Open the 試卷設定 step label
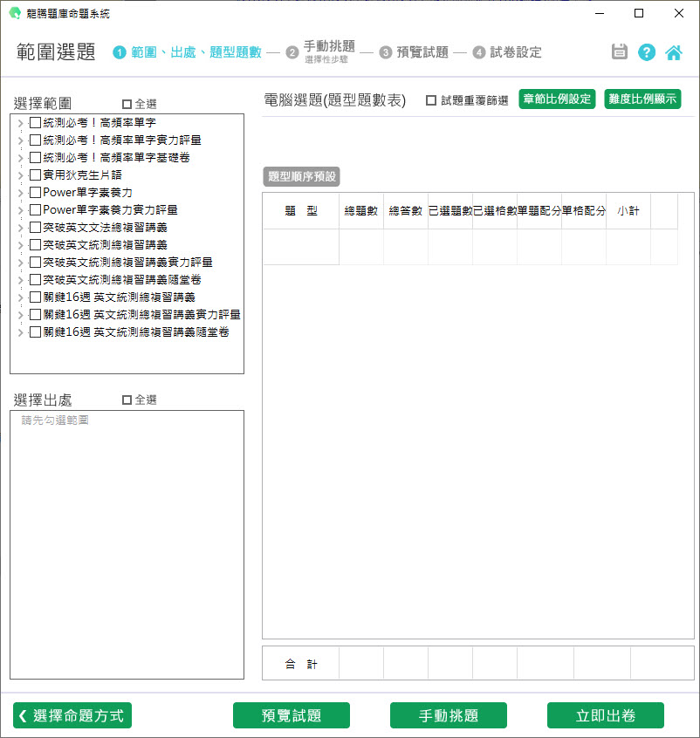Image resolution: width=700 pixels, height=738 pixels. [516, 52]
